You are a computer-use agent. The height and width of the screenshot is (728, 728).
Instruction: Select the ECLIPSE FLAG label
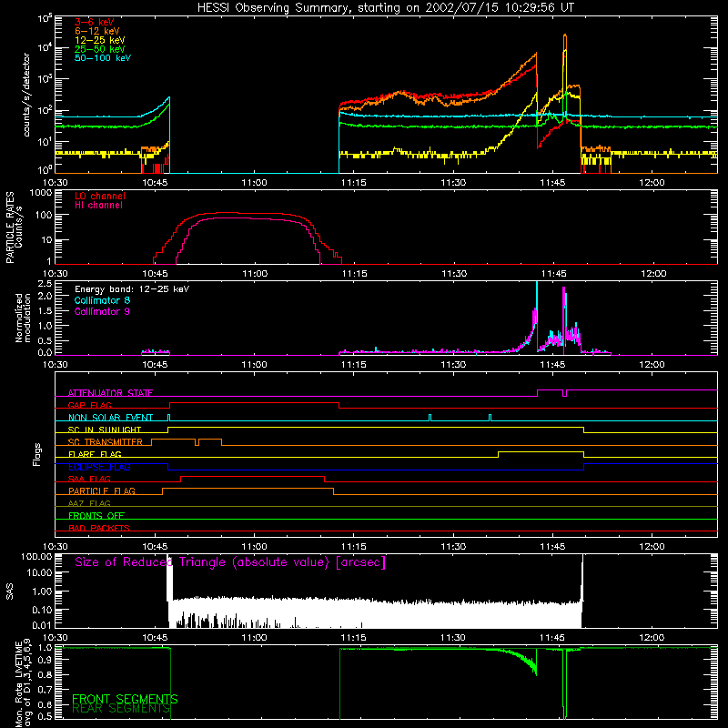pos(99,467)
